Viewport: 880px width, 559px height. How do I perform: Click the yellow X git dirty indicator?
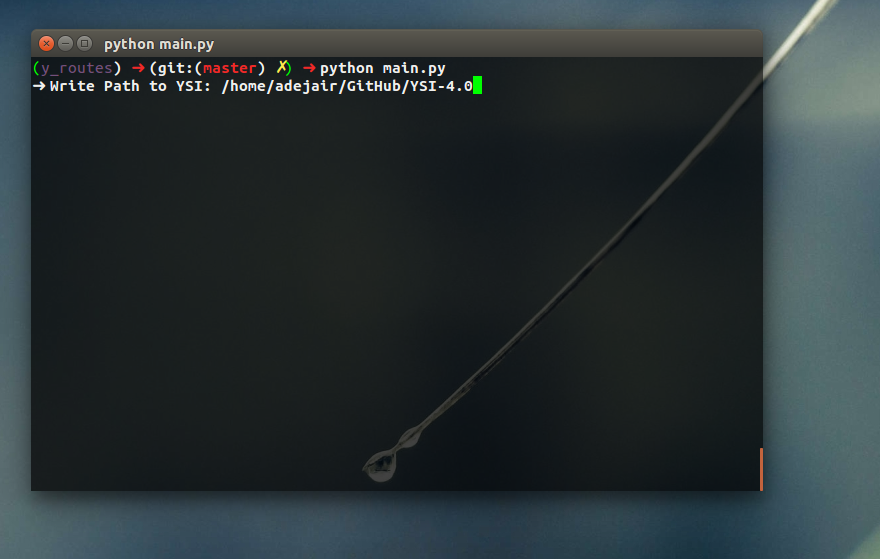(x=282, y=67)
